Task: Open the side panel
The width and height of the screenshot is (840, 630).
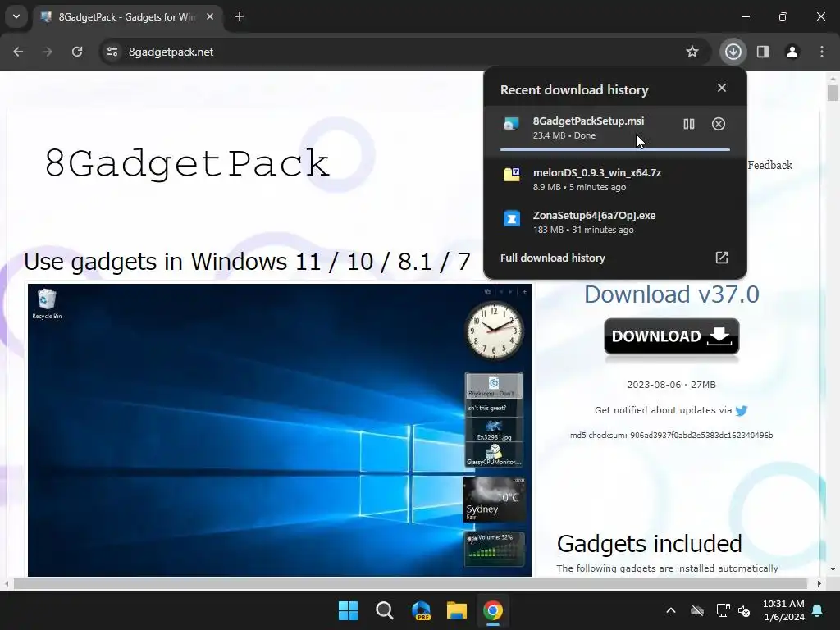Action: [x=763, y=52]
